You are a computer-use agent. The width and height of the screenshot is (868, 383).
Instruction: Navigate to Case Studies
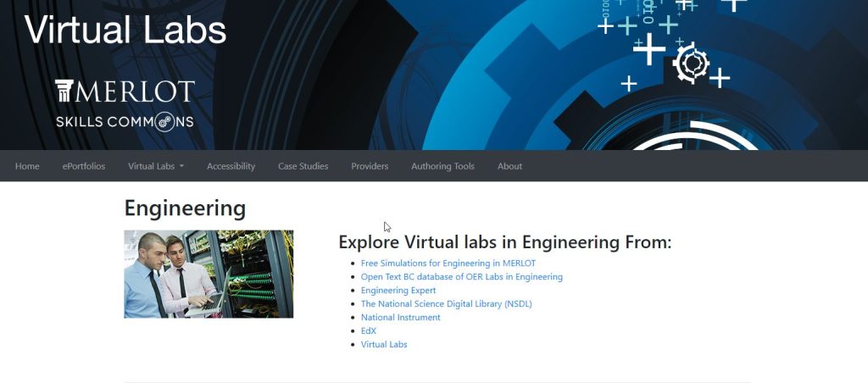[303, 166]
